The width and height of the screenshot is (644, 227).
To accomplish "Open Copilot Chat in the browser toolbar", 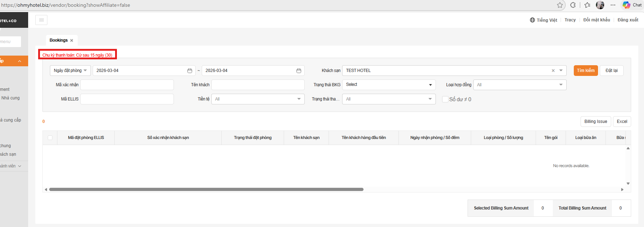I will [632, 5].
